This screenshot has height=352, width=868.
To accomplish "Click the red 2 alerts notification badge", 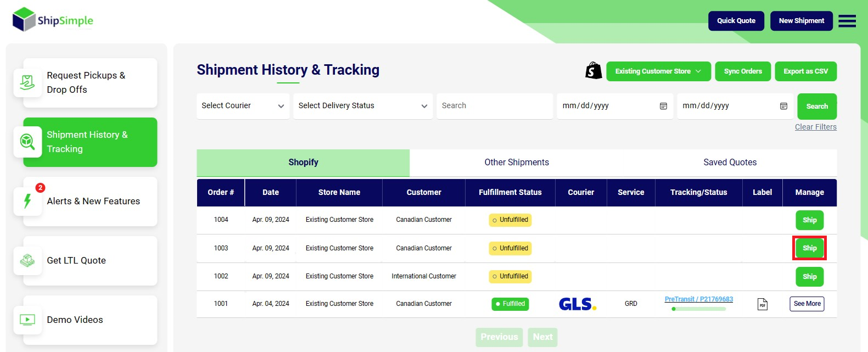I will click(x=40, y=188).
